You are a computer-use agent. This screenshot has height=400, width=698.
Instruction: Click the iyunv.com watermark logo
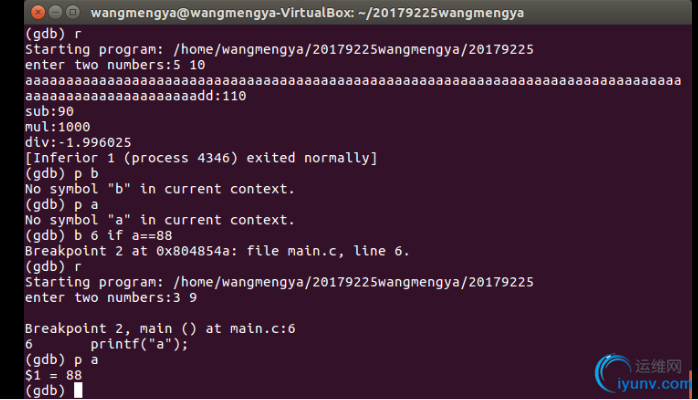tap(643, 374)
